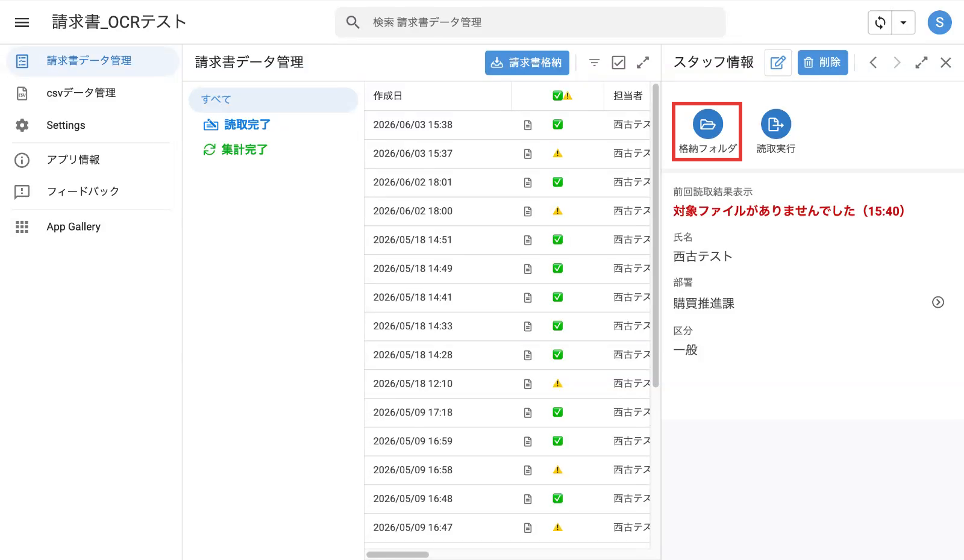
Task: Select the 集計完了 group filter
Action: 235,149
